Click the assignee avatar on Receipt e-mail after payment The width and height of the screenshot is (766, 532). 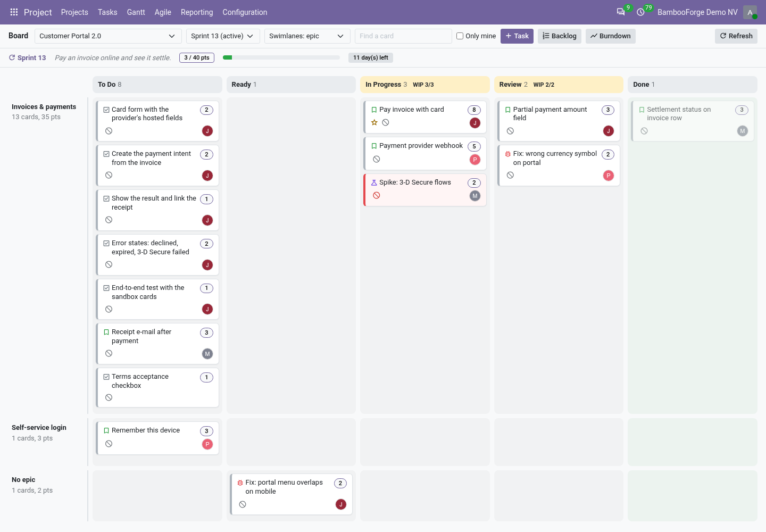(x=207, y=354)
